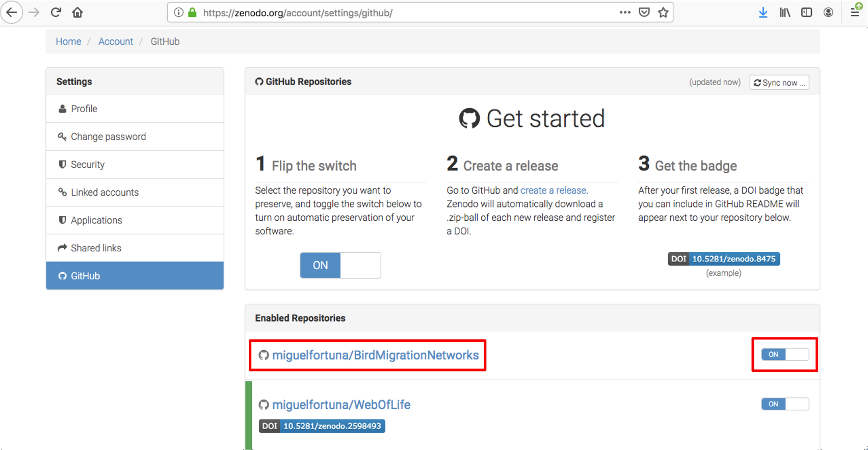This screenshot has height=450, width=868.
Task: Open Shared links settings
Action: tap(135, 248)
